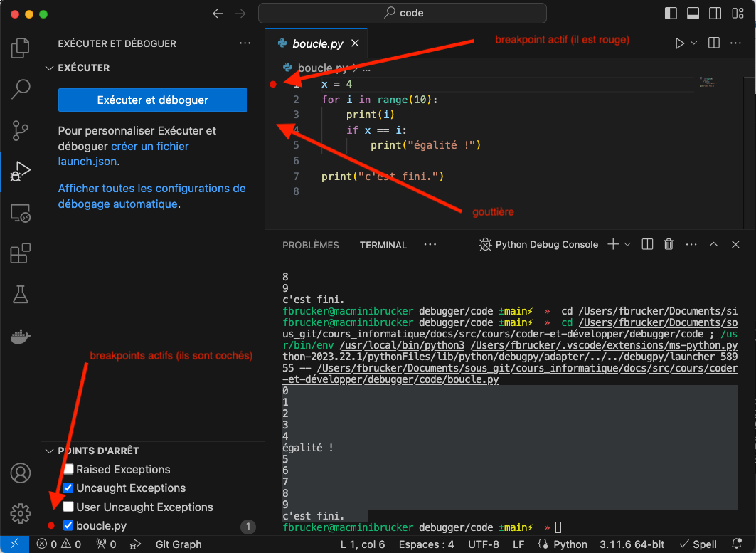
Task: Open the Docker view icon
Action: tap(21, 336)
